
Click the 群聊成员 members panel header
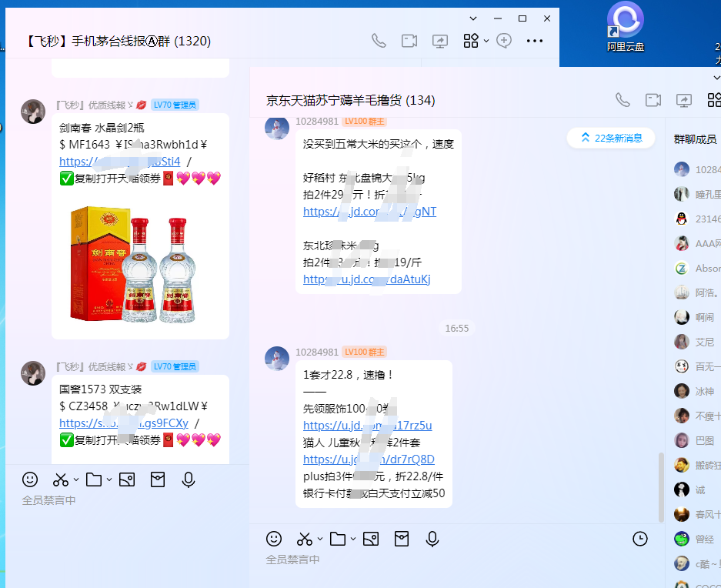(x=696, y=139)
